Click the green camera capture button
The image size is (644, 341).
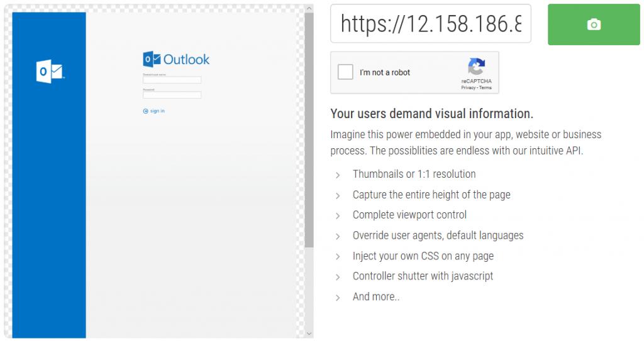click(594, 24)
